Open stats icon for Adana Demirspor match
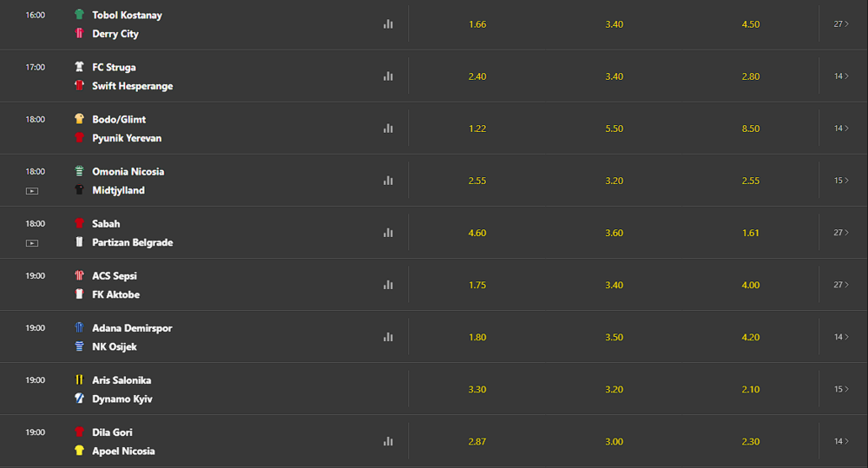Image resolution: width=868 pixels, height=468 pixels. tap(388, 337)
